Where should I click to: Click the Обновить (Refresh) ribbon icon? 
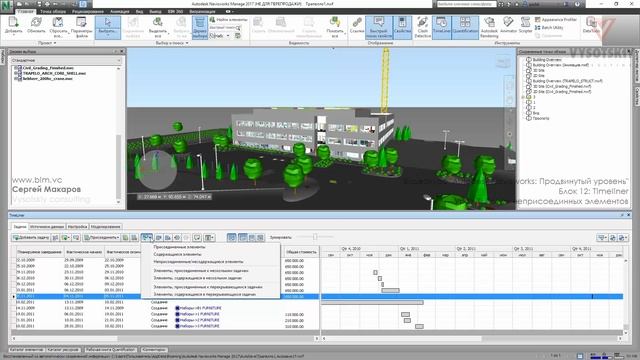(36, 25)
